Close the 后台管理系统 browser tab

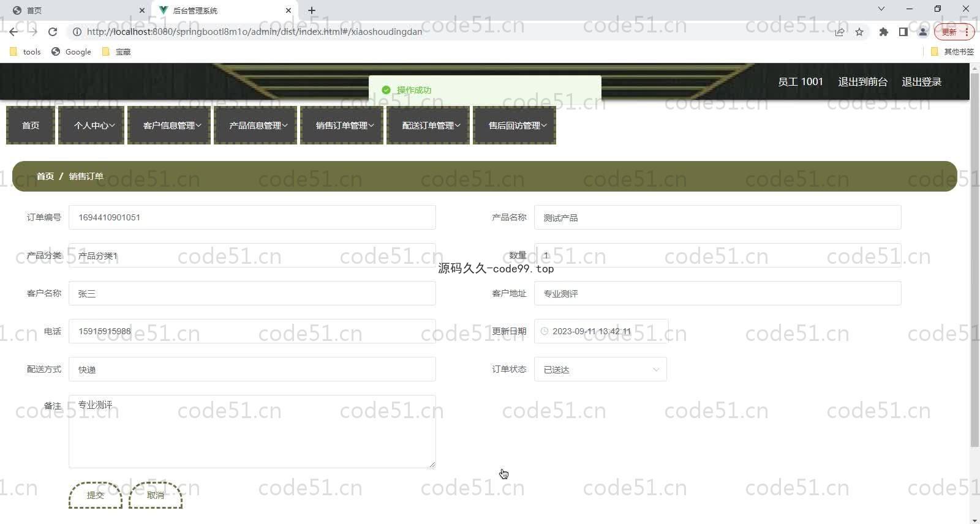point(288,10)
